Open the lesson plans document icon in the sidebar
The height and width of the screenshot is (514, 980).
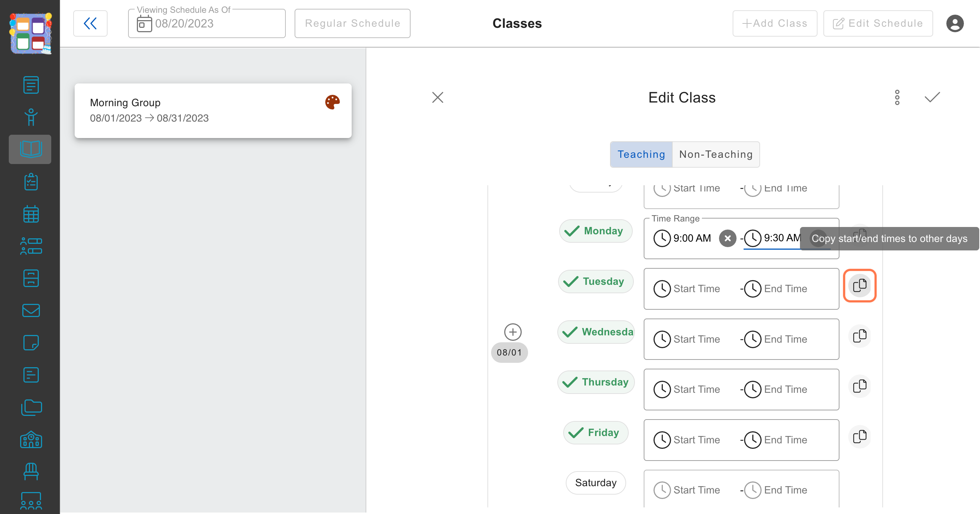(31, 85)
